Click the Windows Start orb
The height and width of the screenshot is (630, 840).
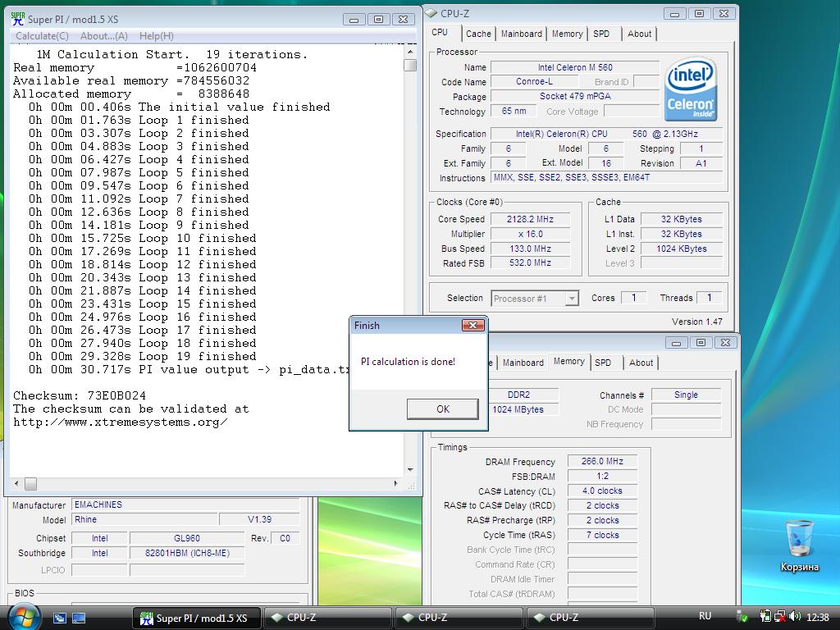(22, 617)
